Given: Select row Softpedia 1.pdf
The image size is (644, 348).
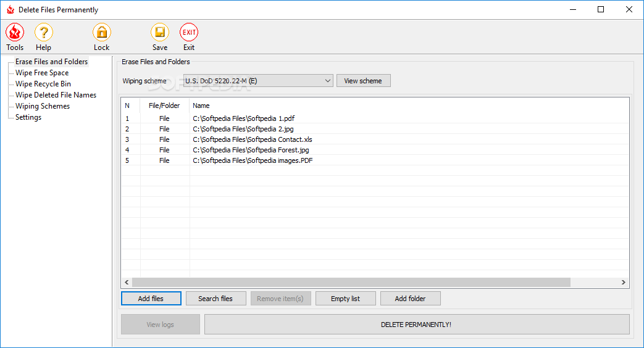Looking at the screenshot, I should pos(375,118).
